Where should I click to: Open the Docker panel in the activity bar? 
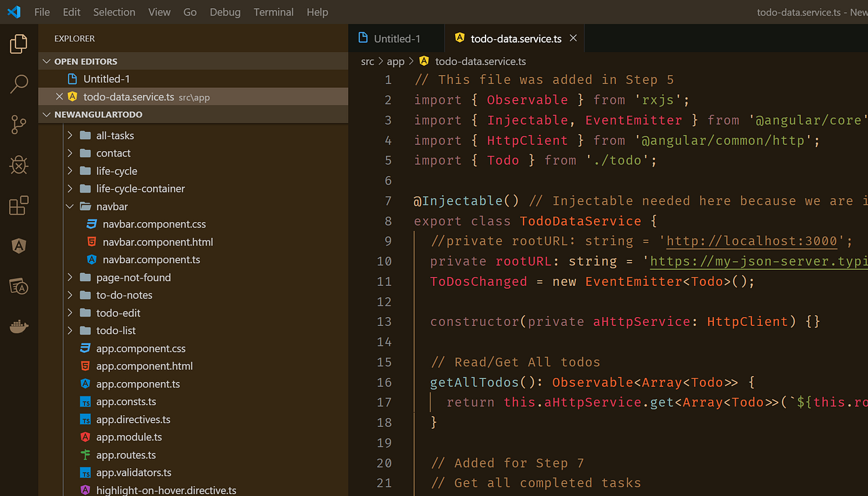coord(18,326)
